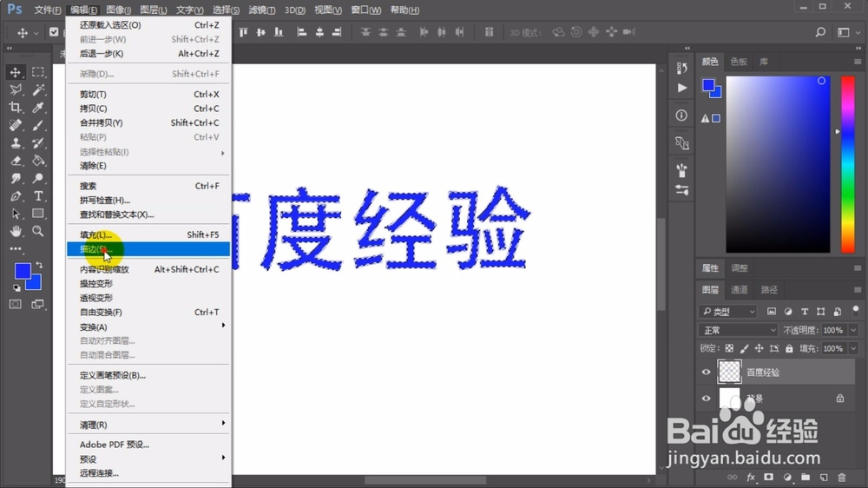The image size is (868, 488).
Task: Toggle lock all padlock icon
Action: pos(789,348)
